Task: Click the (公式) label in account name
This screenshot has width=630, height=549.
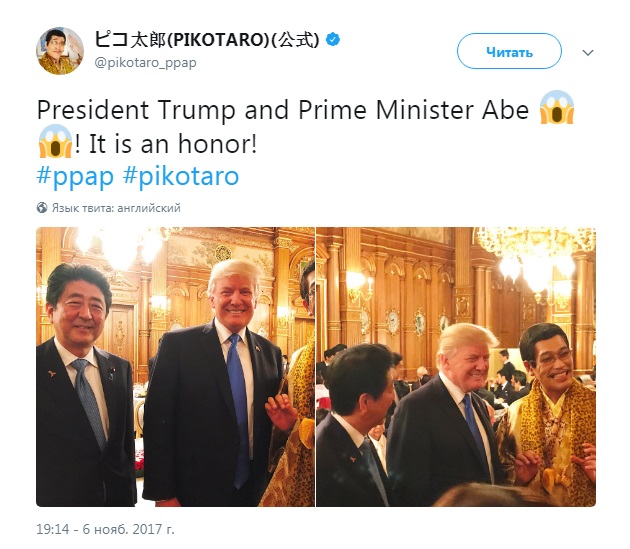Action: [x=295, y=39]
